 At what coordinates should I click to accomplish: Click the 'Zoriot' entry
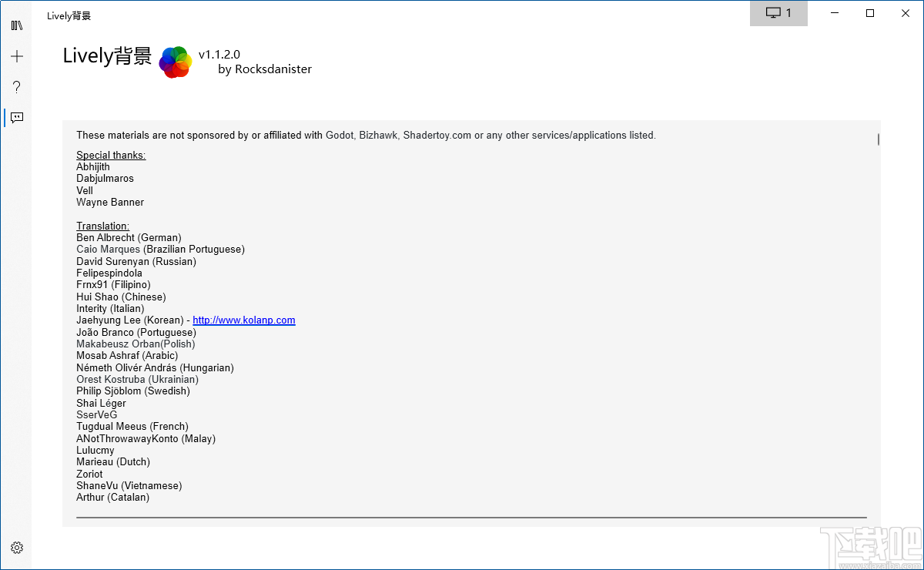(89, 474)
